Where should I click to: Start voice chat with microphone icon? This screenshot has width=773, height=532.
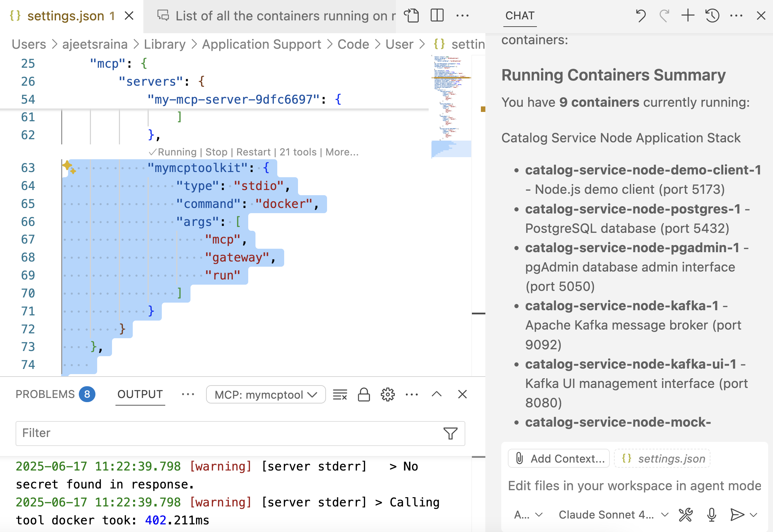tap(711, 515)
